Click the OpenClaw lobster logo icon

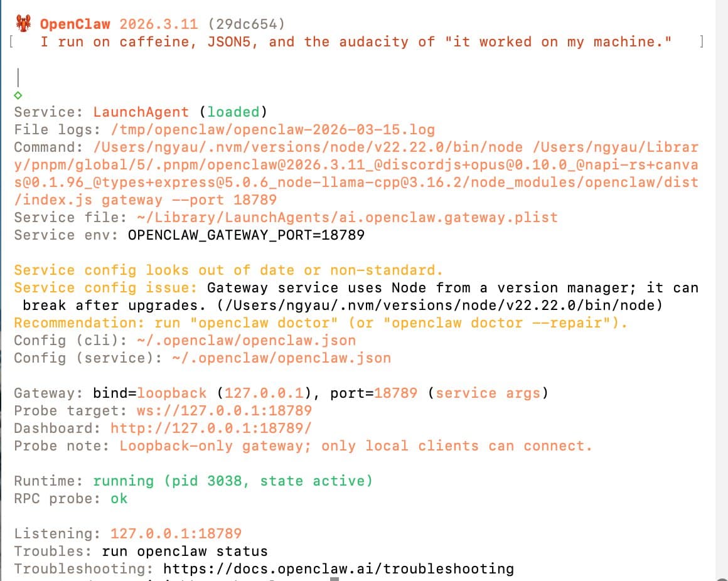pos(23,23)
